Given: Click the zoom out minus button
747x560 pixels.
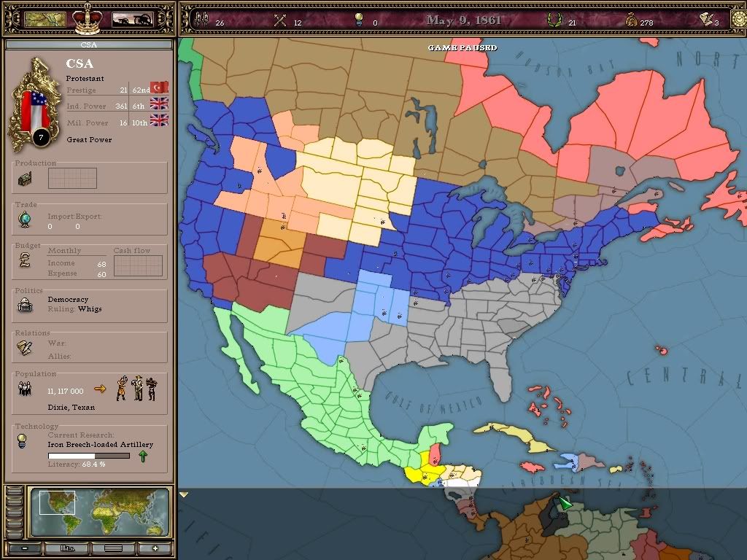Looking at the screenshot, I should click(x=26, y=548).
